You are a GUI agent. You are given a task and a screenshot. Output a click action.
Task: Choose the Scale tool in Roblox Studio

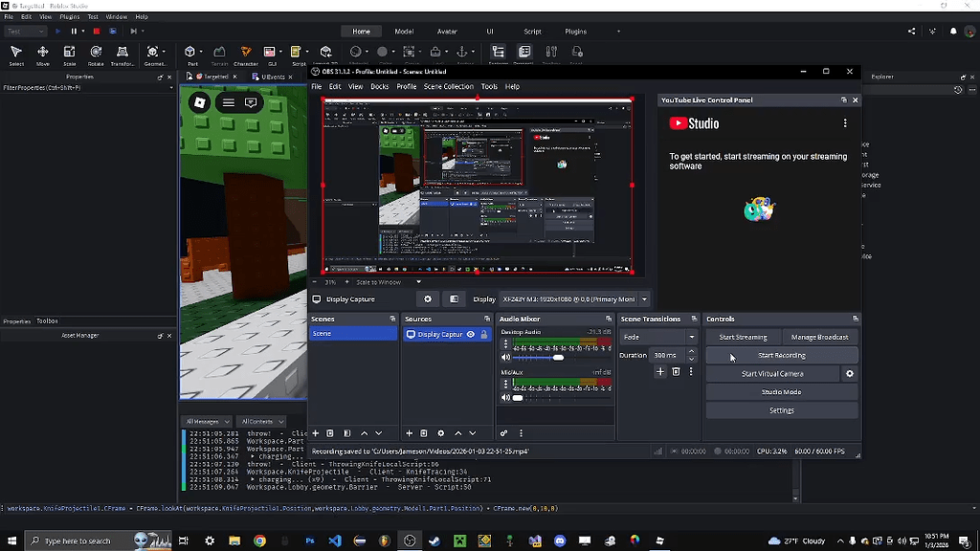point(69,55)
